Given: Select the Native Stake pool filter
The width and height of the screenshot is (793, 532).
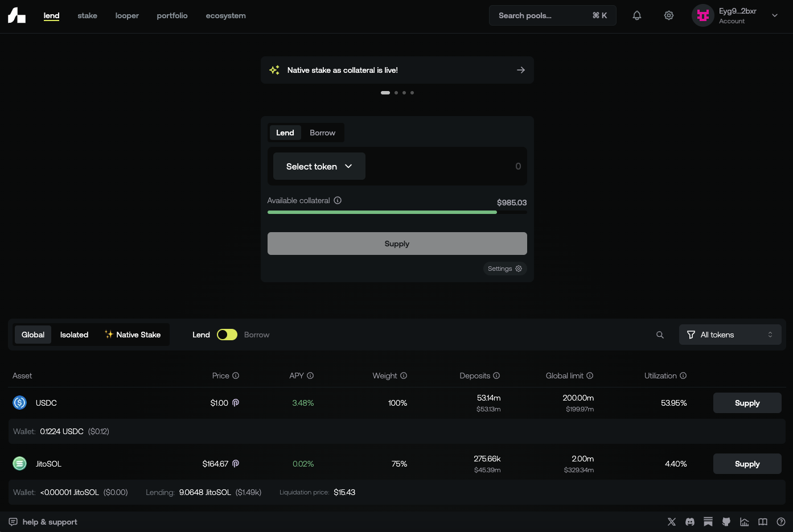Looking at the screenshot, I should click(x=133, y=335).
